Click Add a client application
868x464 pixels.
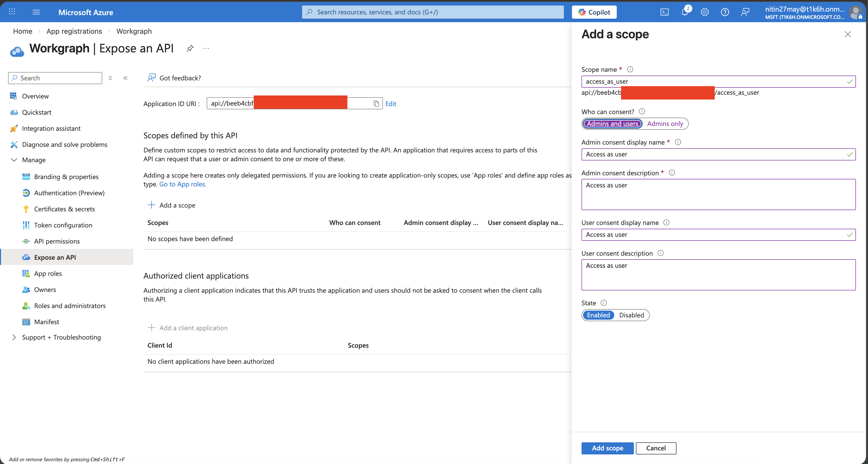pos(188,328)
